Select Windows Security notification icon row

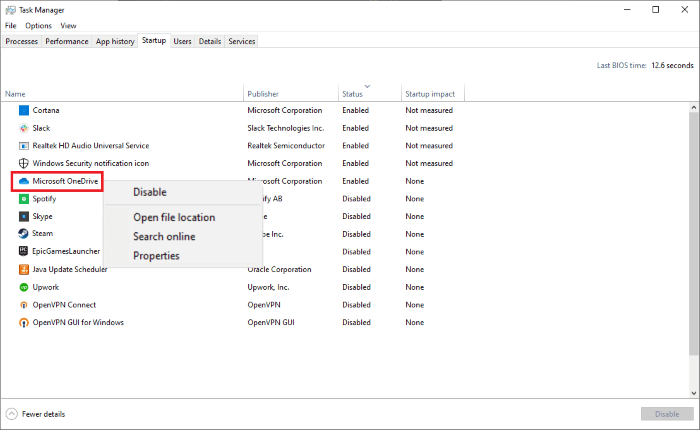pyautogui.click(x=91, y=163)
